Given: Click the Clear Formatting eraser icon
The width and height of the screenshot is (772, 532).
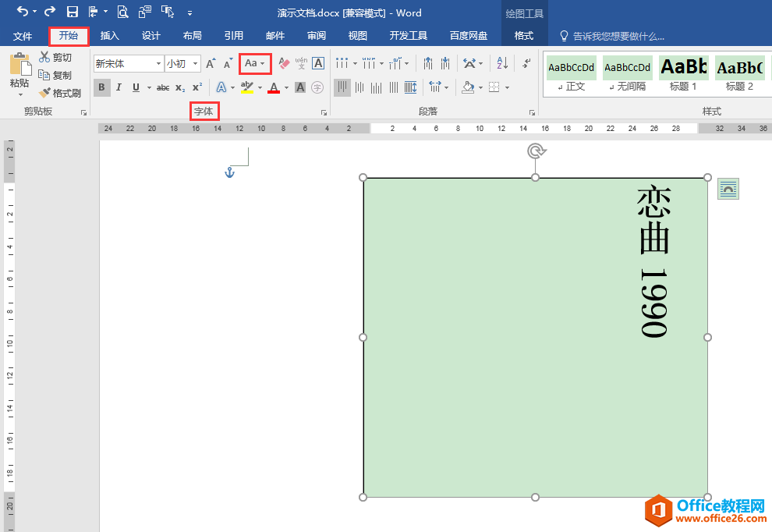Looking at the screenshot, I should pyautogui.click(x=284, y=63).
